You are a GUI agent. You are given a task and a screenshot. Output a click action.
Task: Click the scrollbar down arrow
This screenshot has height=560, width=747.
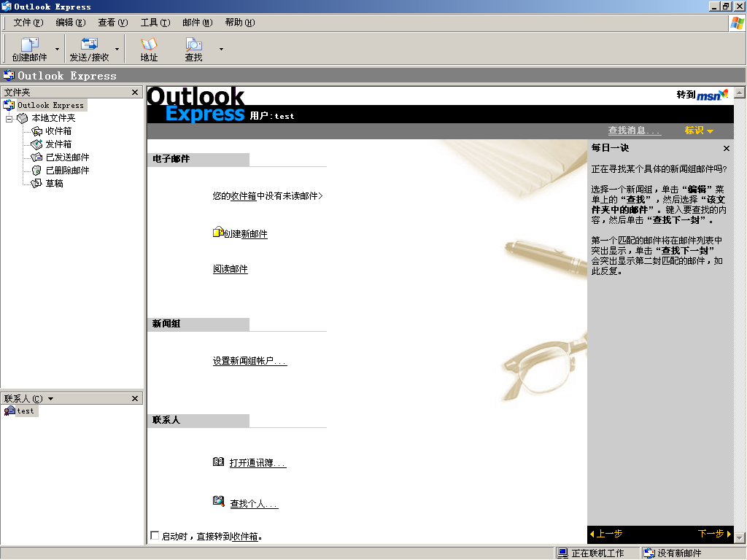[740, 538]
